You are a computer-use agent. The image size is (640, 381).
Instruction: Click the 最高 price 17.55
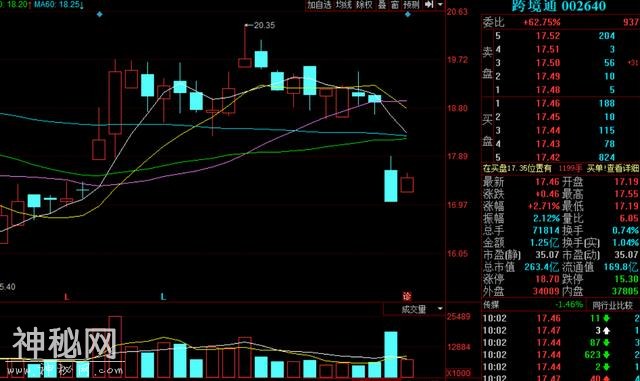pyautogui.click(x=627, y=194)
